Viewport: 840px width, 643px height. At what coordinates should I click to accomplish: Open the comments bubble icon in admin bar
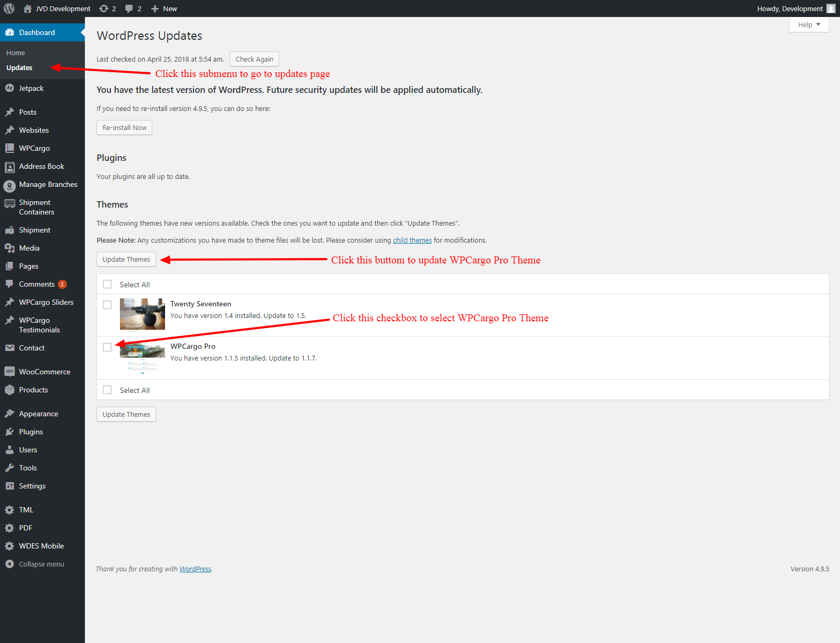129,8
